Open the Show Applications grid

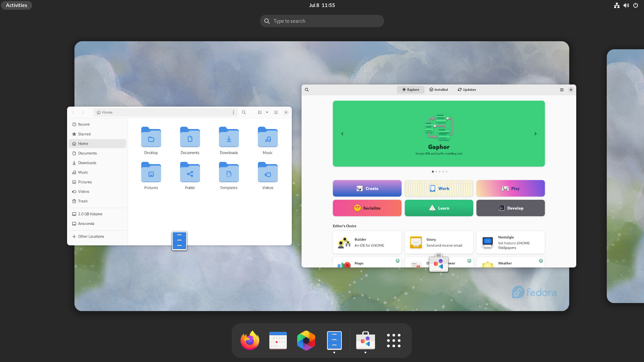(393, 341)
